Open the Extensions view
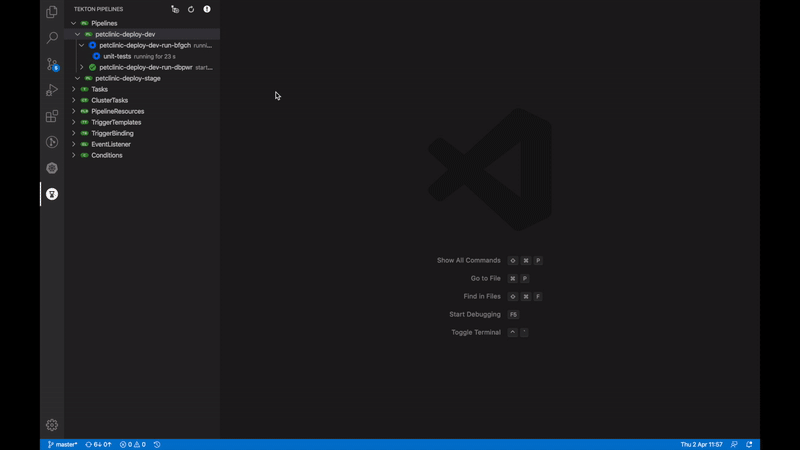This screenshot has height=450, width=800. click(52, 116)
